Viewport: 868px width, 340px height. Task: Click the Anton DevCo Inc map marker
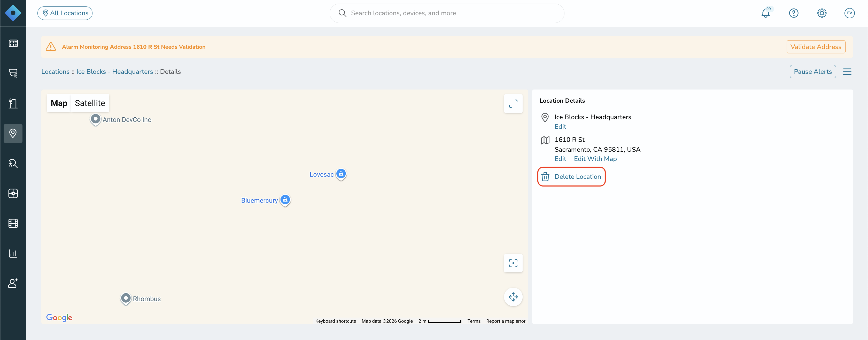[x=96, y=119]
